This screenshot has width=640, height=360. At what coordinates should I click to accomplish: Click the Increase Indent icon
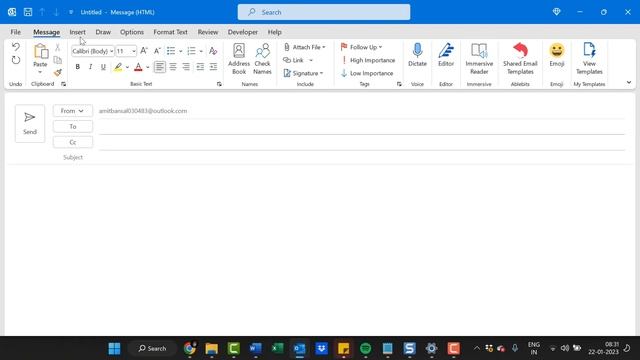point(213,67)
